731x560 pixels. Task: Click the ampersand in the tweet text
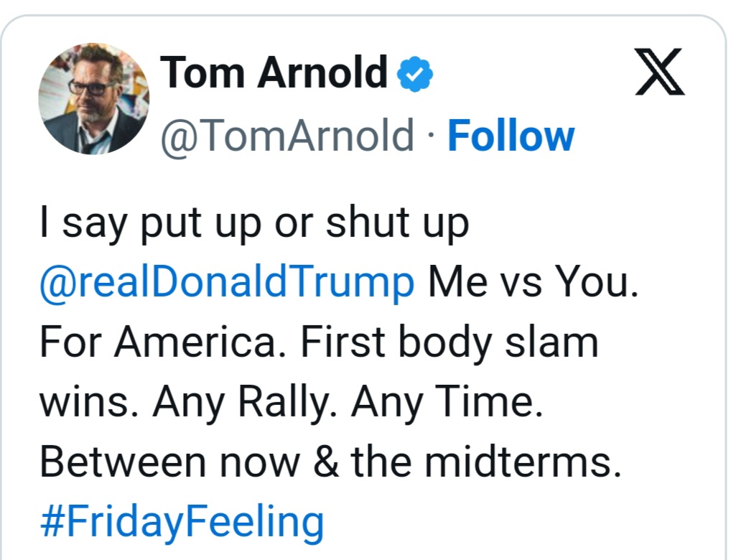click(x=327, y=462)
